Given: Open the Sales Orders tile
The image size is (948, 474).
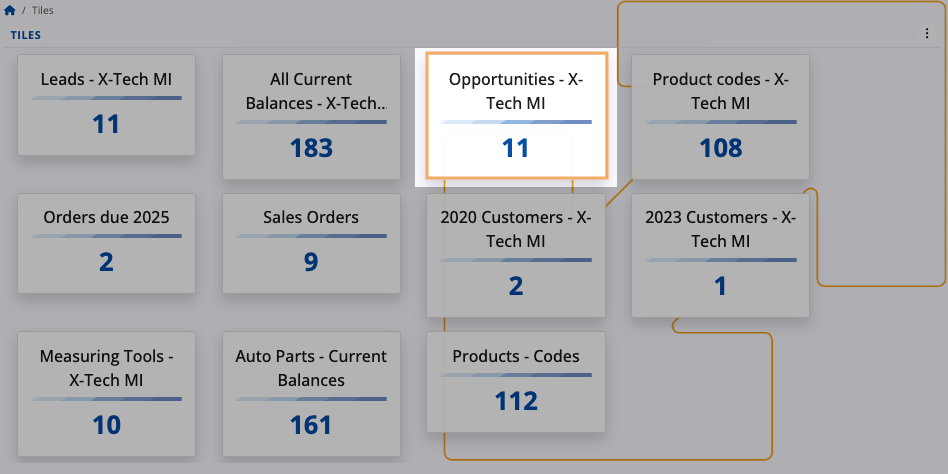Looking at the screenshot, I should point(311,242).
